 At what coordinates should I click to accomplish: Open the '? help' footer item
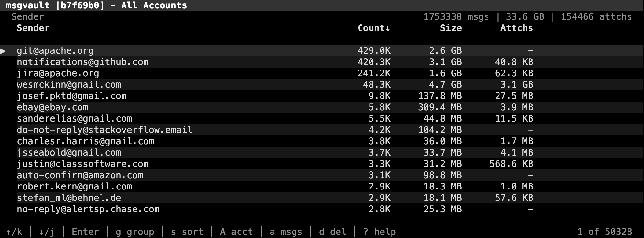tap(379, 232)
